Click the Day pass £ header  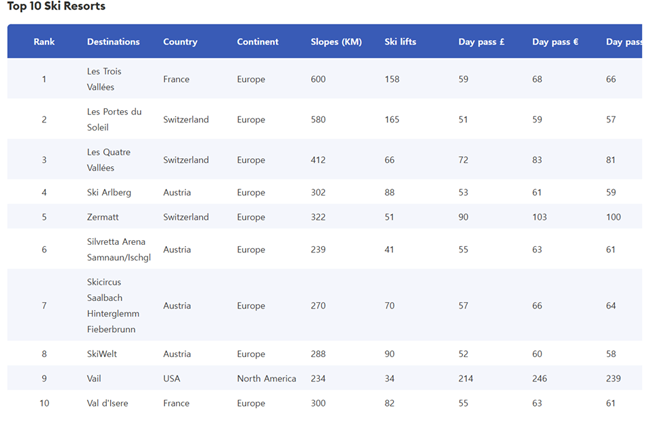point(481,42)
